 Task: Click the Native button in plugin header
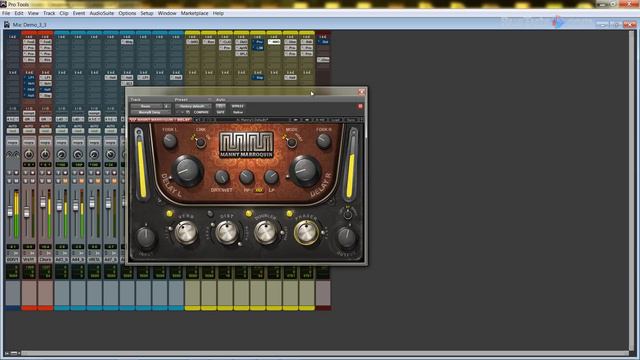pyautogui.click(x=238, y=112)
